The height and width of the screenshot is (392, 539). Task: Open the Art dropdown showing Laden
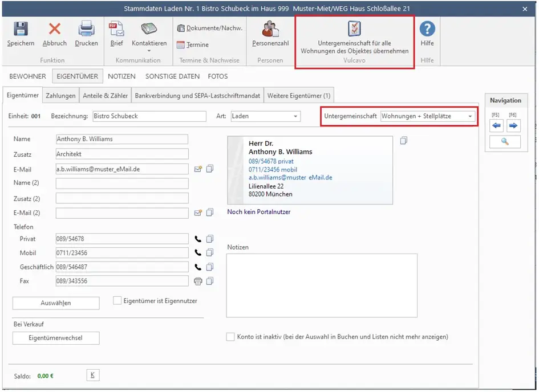pos(295,116)
